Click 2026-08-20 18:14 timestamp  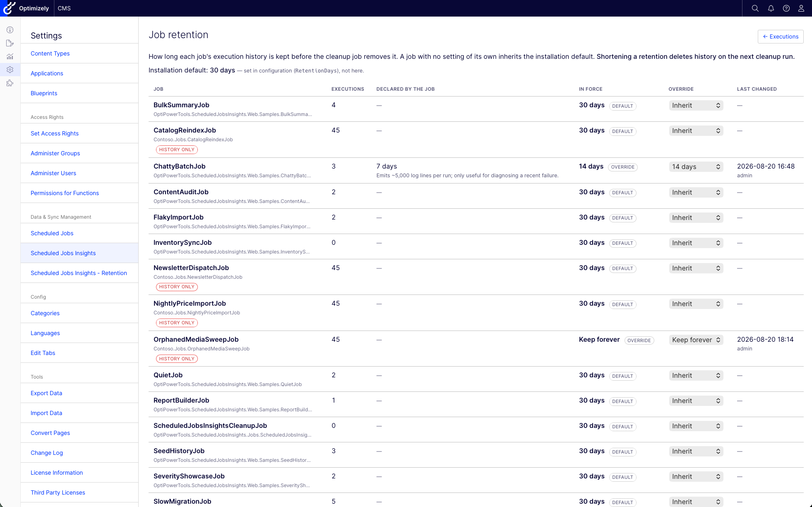[765, 339]
